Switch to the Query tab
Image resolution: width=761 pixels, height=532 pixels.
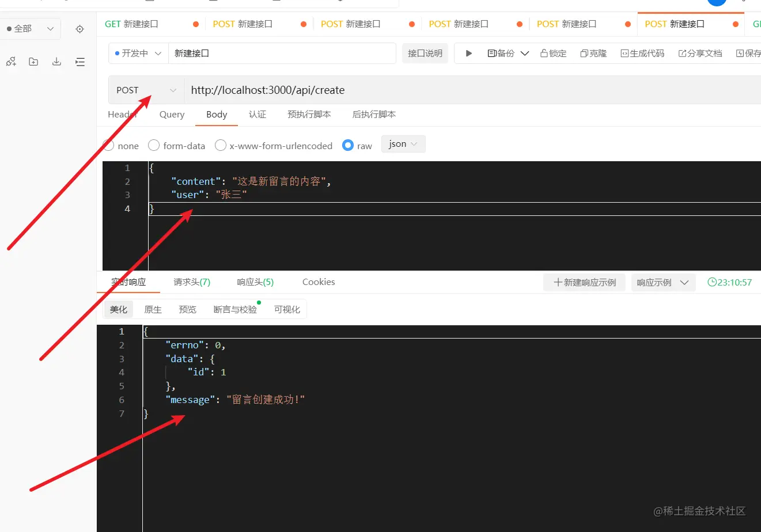point(172,114)
